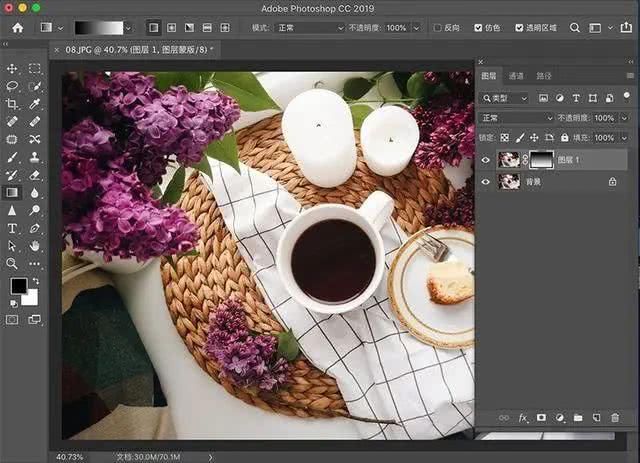Click the gradient preview in options bar
The height and width of the screenshot is (463, 640).
point(98,28)
